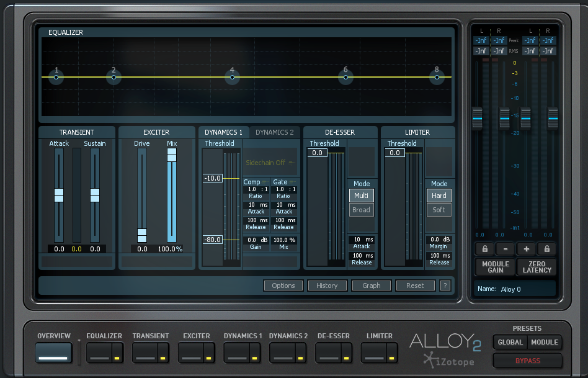
Task: Click the right lock icon under the meters
Action: click(x=546, y=249)
